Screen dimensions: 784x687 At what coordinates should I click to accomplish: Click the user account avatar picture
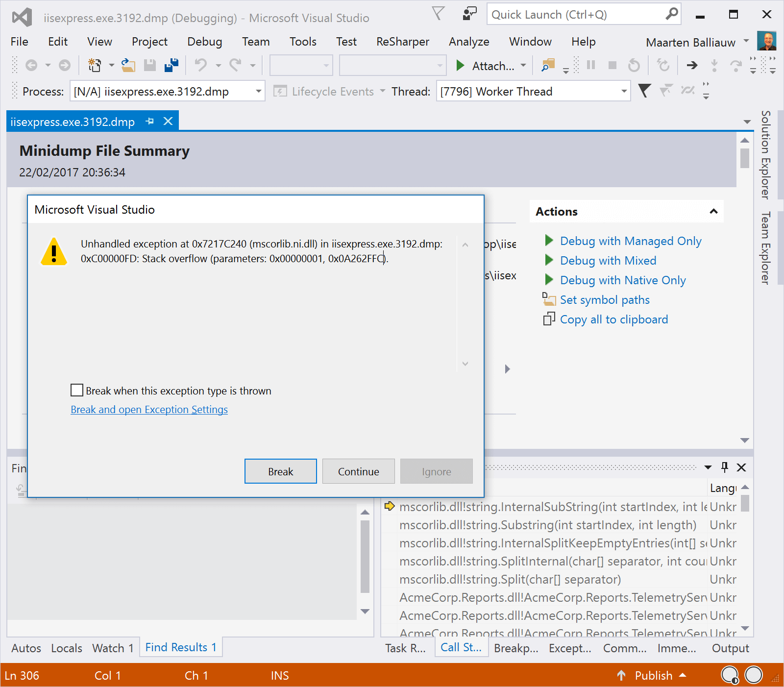766,41
